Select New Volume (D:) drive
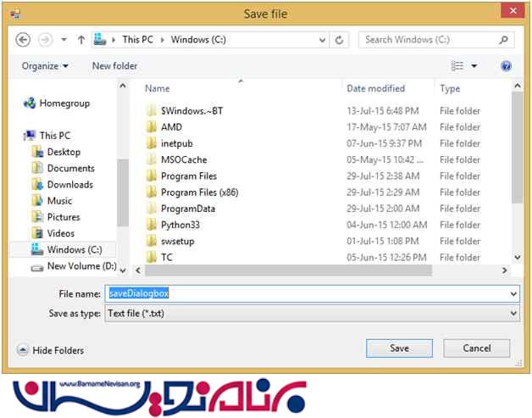The image size is (532, 418). [x=81, y=266]
